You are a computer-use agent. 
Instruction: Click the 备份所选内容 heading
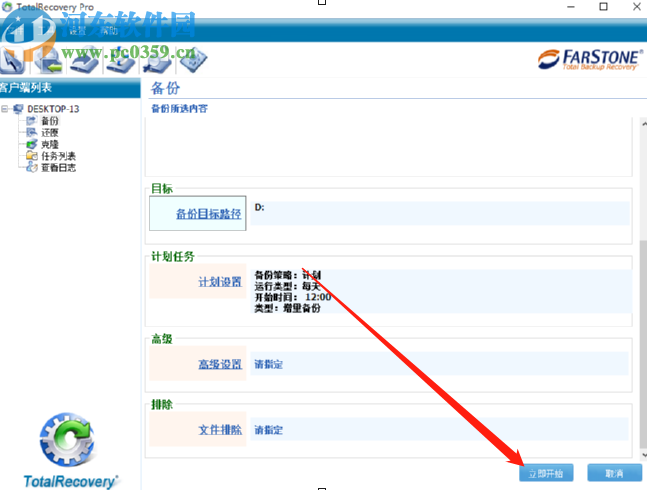[179, 108]
